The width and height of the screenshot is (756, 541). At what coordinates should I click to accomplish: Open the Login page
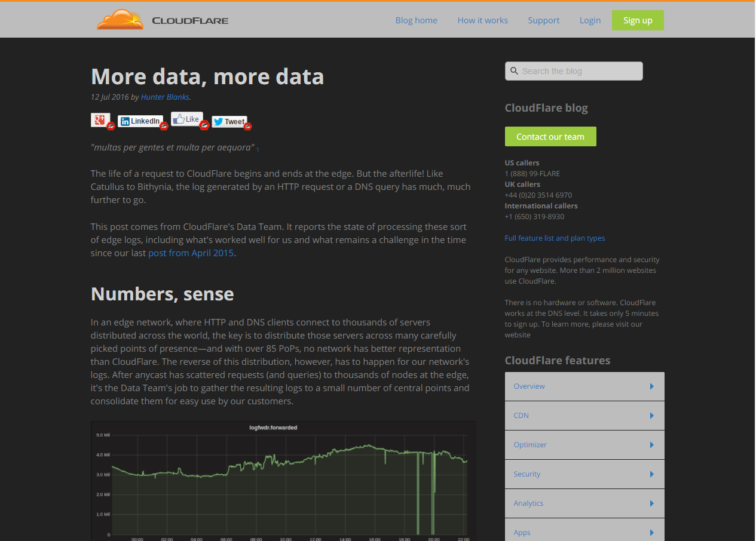[x=590, y=20]
